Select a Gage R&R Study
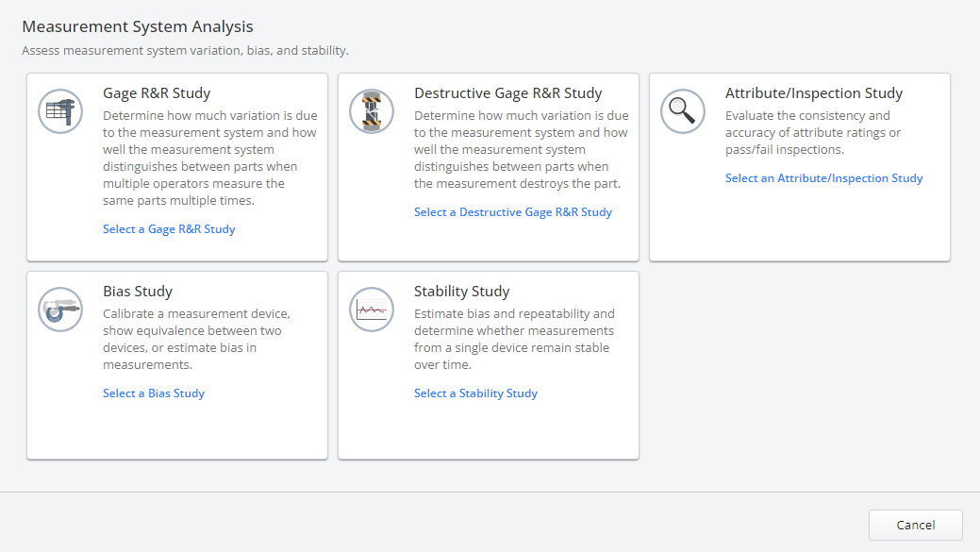980x552 pixels. pyautogui.click(x=169, y=228)
